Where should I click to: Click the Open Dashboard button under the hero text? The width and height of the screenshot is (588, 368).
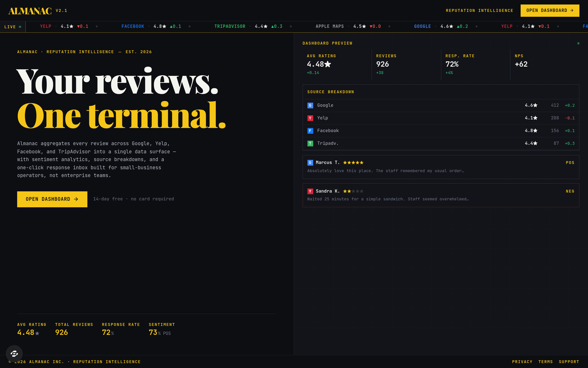[52, 199]
